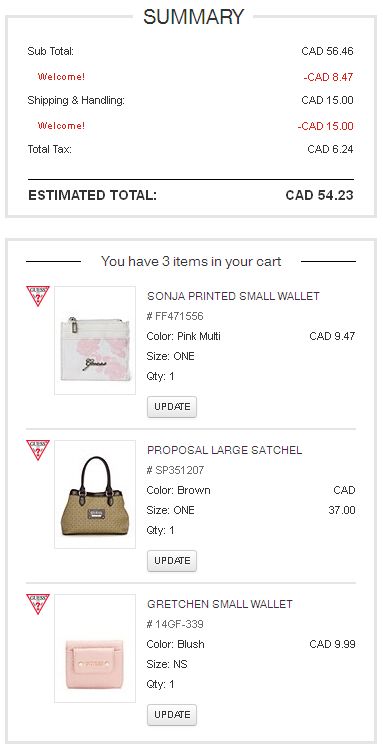This screenshot has height=752, width=383.
Task: Open the Sonja pink floral wallet image
Action: coord(95,340)
